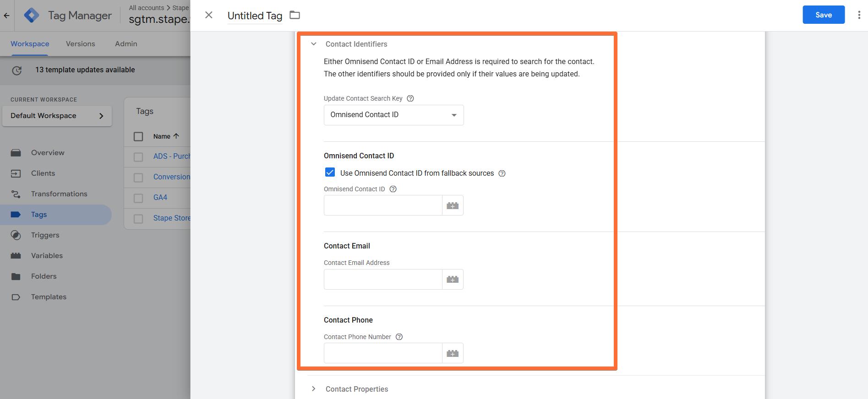Open the Omnisend Contact ID dropdown

pos(393,115)
